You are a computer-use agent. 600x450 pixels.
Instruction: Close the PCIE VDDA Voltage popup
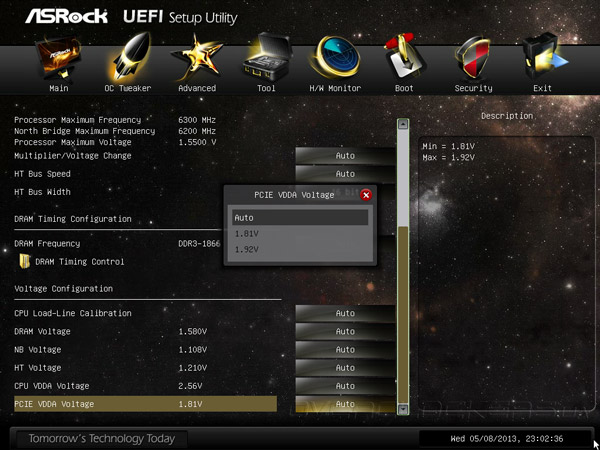[366, 195]
